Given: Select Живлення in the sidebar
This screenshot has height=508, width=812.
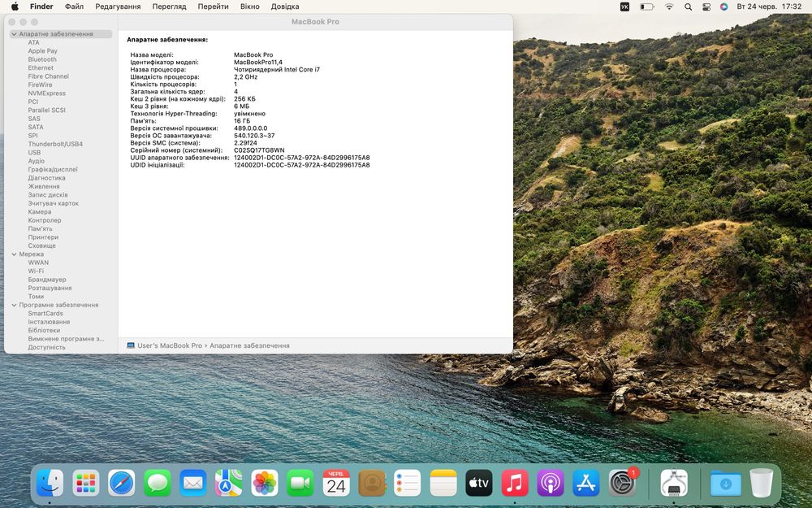Looking at the screenshot, I should (44, 187).
